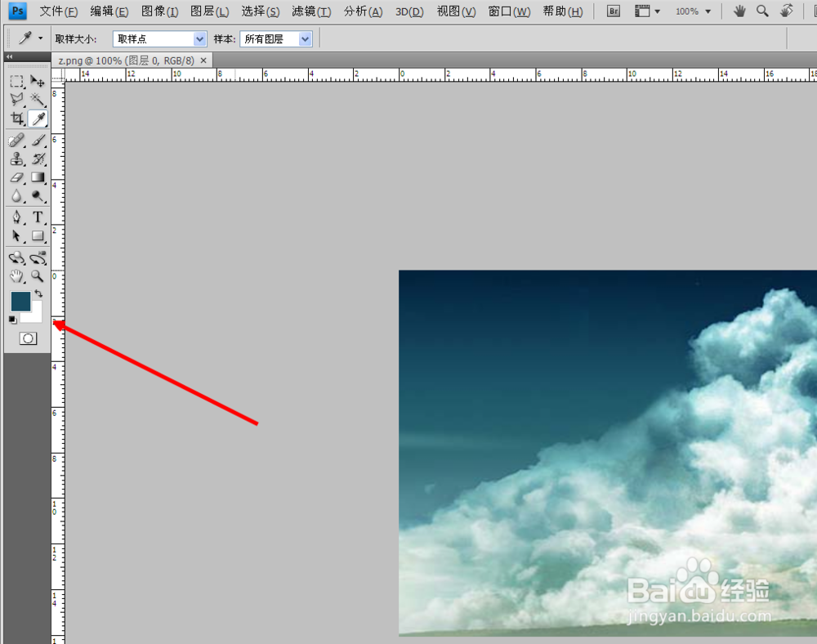The height and width of the screenshot is (644, 817).
Task: Open the view extras dropdown
Action: [x=647, y=11]
